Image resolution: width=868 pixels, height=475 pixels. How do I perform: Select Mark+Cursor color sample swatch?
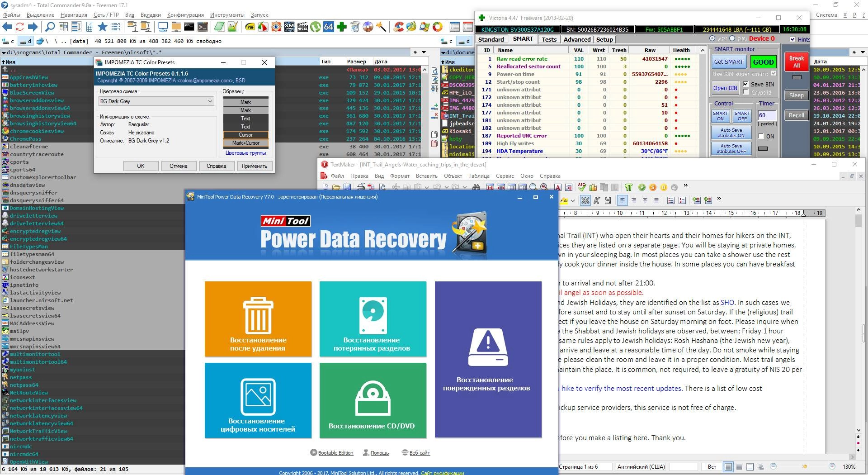point(245,143)
